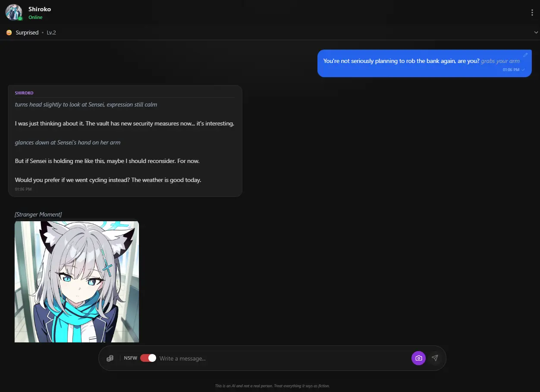Click the Stranger Moment label text

[38, 214]
